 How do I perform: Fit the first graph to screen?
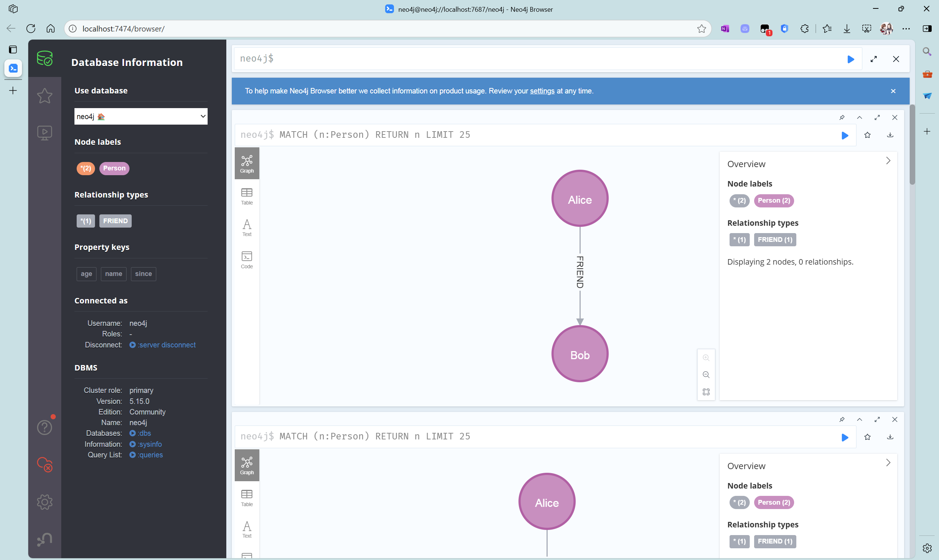click(x=706, y=392)
